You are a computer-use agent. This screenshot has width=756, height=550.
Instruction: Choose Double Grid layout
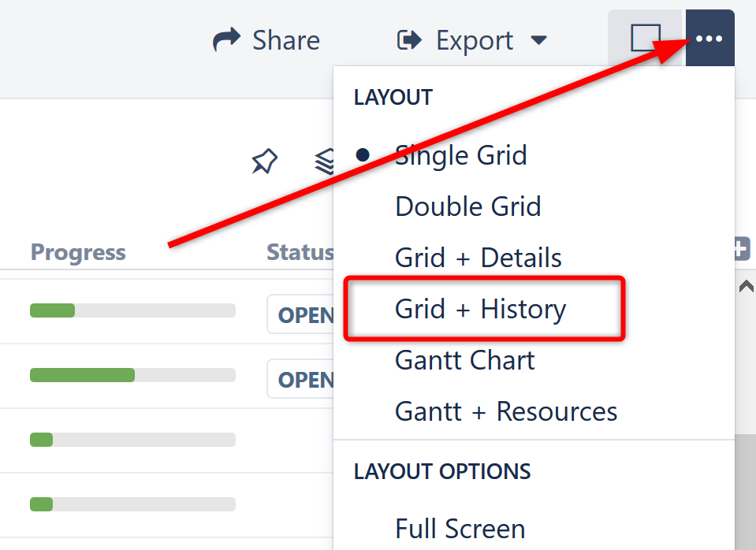467,206
